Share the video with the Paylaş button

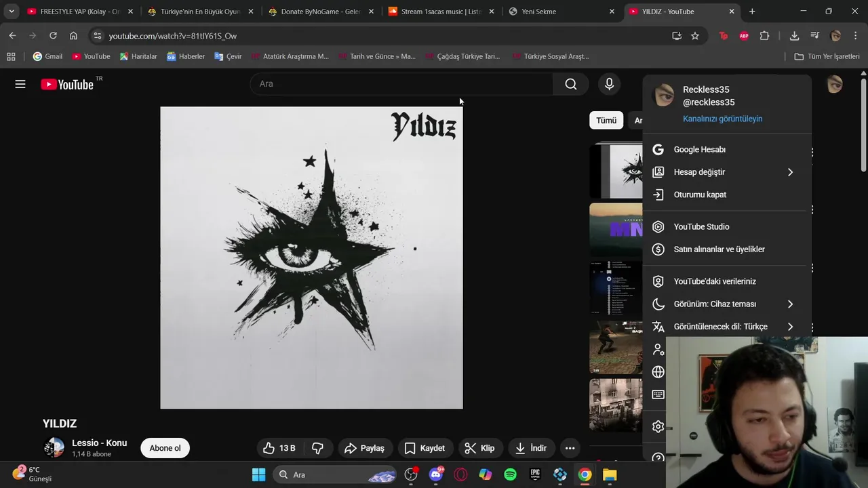364,448
